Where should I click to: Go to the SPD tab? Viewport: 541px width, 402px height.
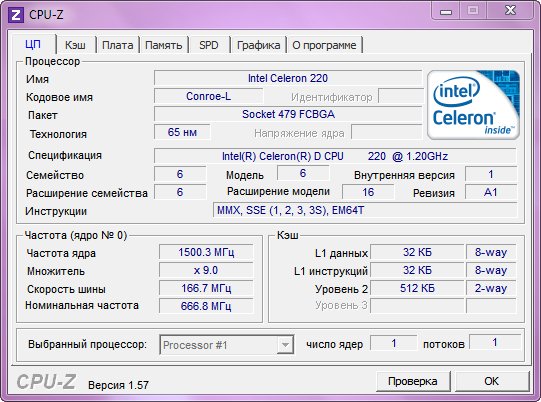click(209, 45)
